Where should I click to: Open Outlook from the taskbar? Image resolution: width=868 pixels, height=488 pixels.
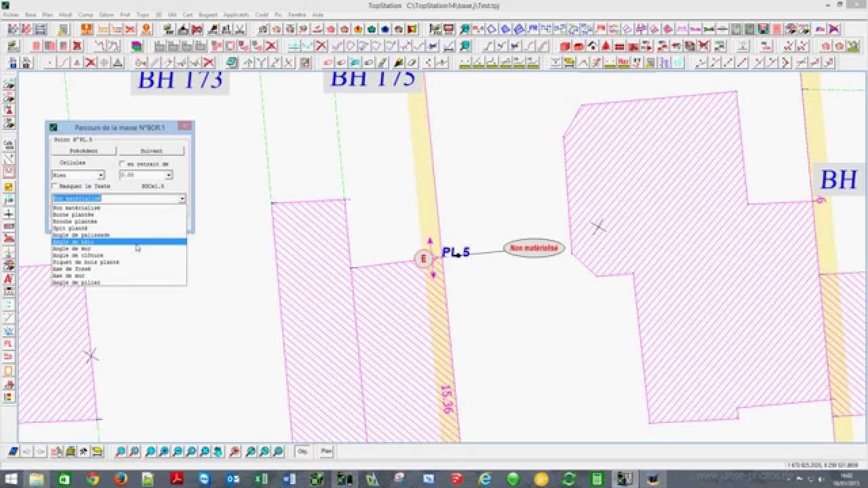(x=233, y=479)
